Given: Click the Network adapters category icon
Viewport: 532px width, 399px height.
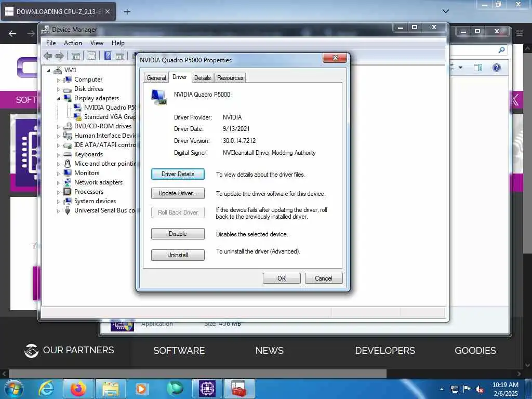Looking at the screenshot, I should click(x=68, y=182).
